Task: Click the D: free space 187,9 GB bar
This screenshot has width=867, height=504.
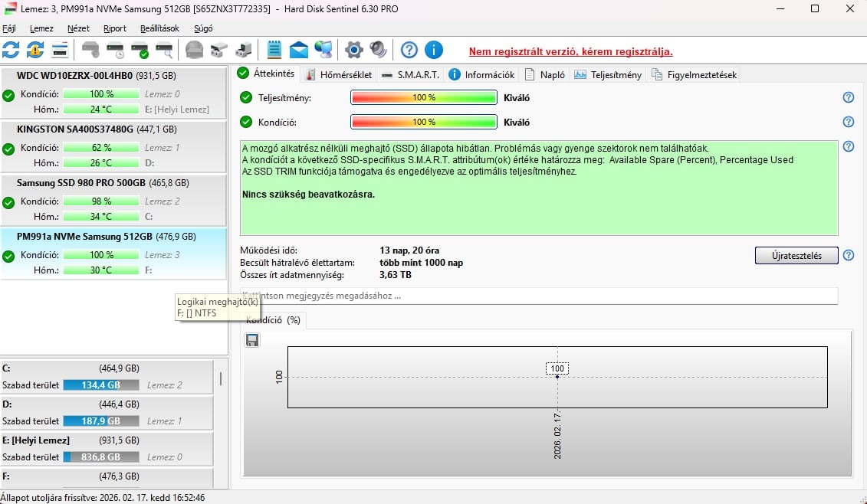Action: 100,421
